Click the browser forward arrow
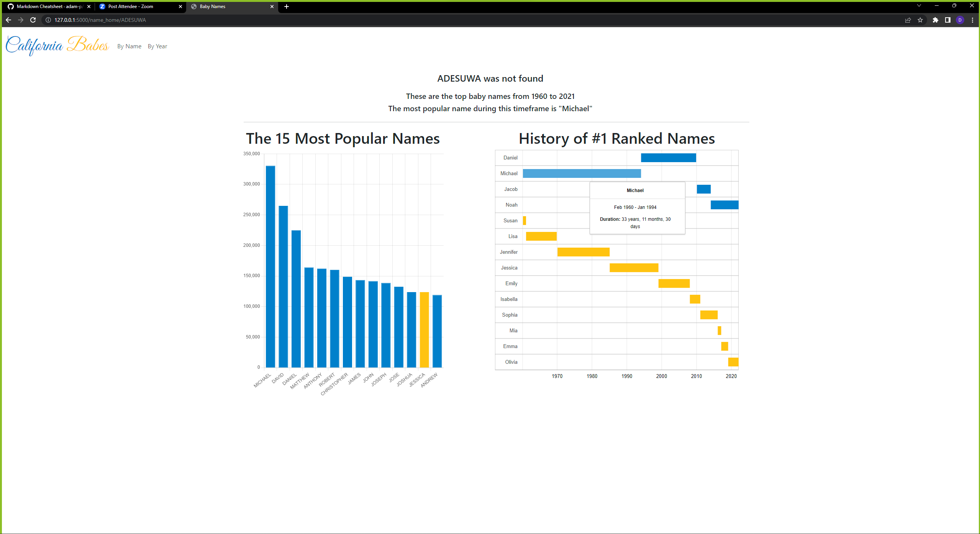 click(21, 20)
